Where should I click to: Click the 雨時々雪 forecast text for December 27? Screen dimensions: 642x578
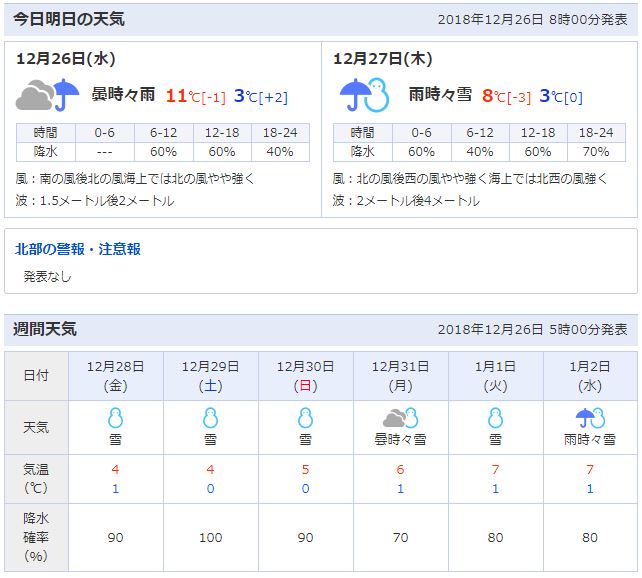click(x=440, y=95)
